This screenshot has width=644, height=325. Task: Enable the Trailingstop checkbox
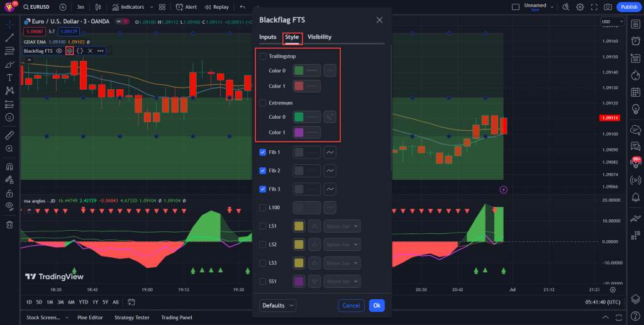coord(262,56)
